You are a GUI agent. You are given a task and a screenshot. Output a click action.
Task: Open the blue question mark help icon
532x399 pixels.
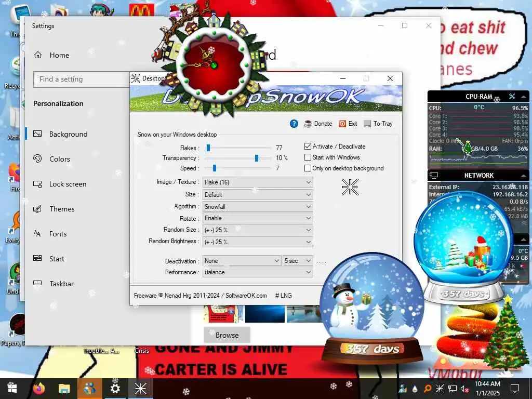pos(294,124)
